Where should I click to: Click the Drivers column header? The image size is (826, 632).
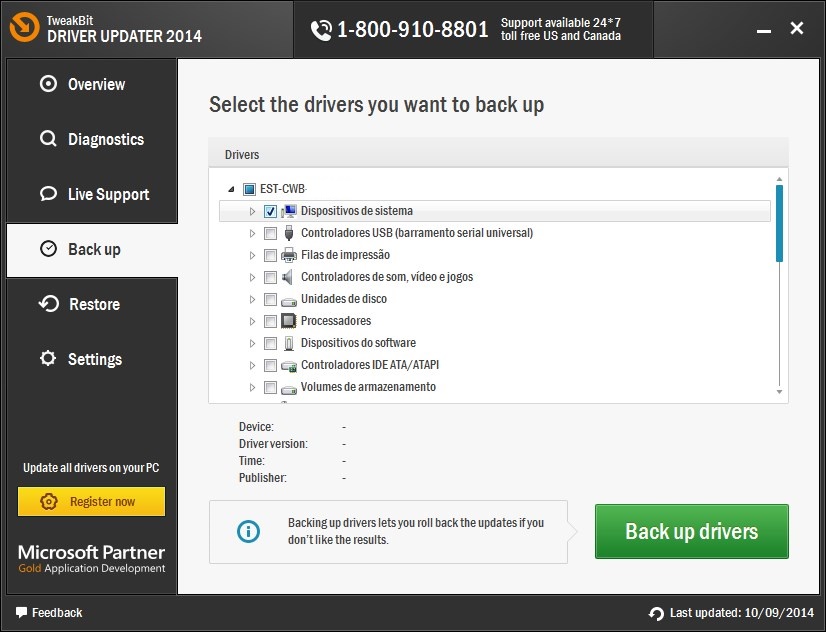[498, 154]
